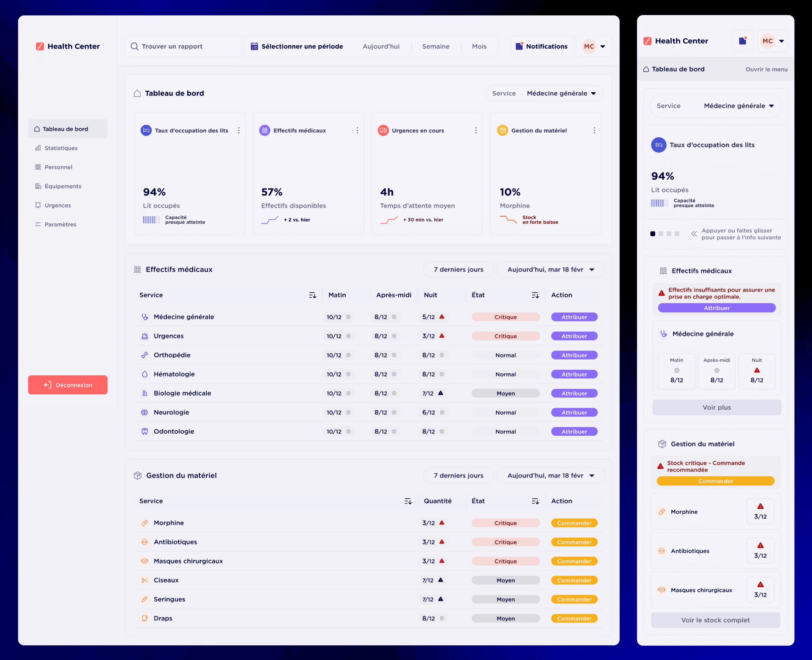812x660 pixels.
Task: Click the search magnifier icon
Action: click(134, 47)
